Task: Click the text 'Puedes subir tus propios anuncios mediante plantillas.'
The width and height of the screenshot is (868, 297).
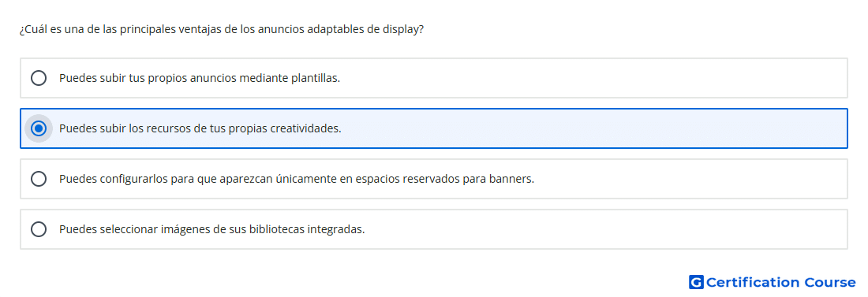Action: click(200, 78)
